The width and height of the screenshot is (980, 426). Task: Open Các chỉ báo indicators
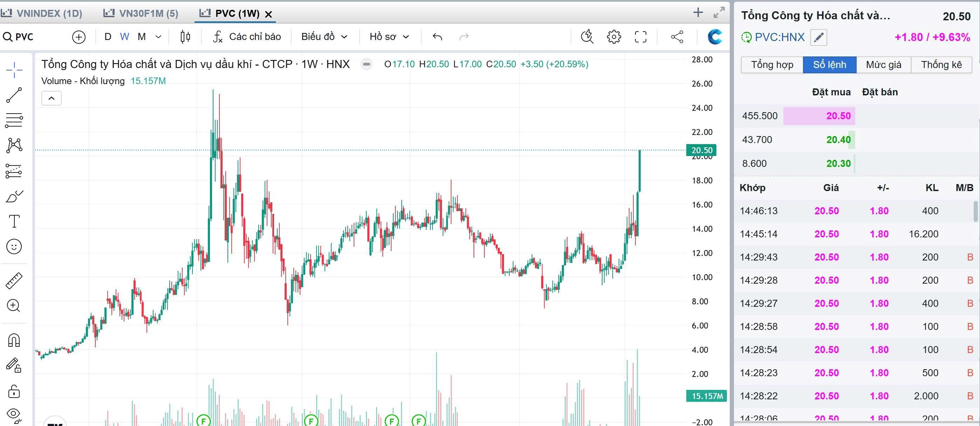pyautogui.click(x=247, y=36)
